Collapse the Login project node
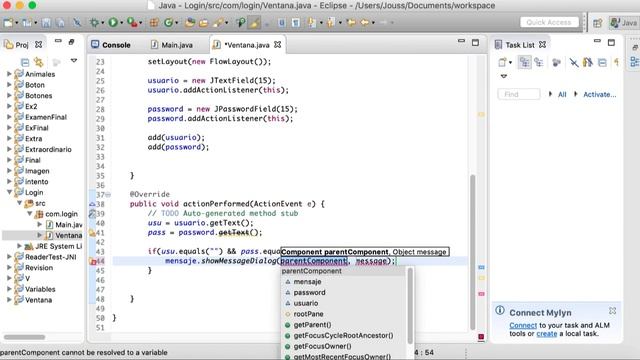This screenshot has width=640, height=360. [9, 192]
